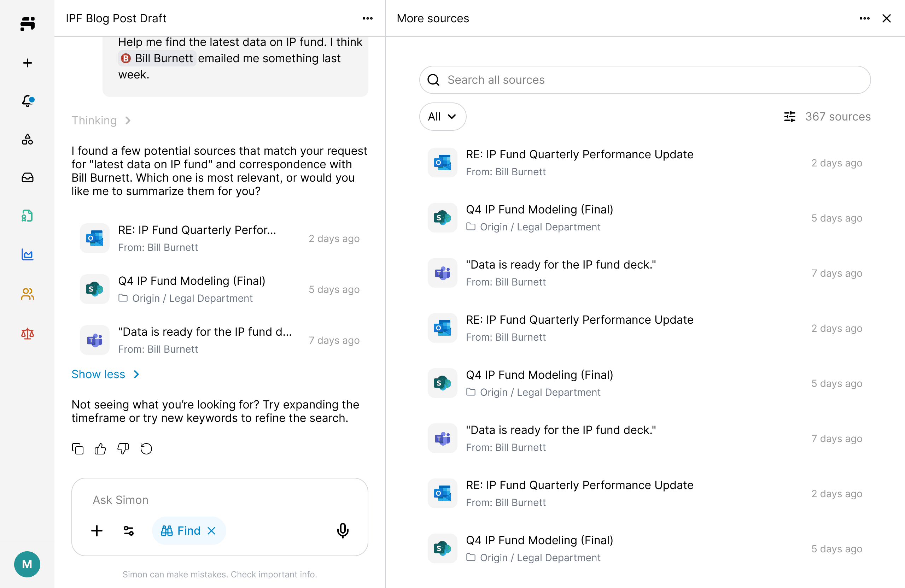The width and height of the screenshot is (905, 588).
Task: Open the red scales legal icon
Action: [x=27, y=333]
